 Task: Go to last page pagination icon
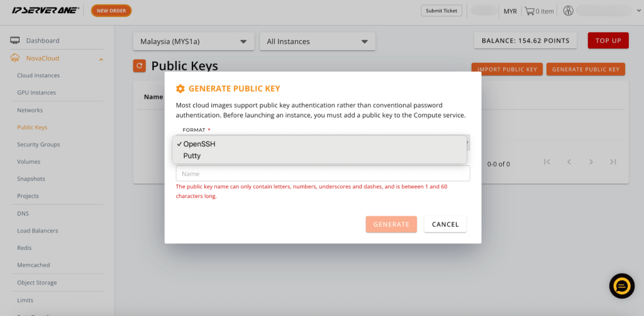coord(613,161)
